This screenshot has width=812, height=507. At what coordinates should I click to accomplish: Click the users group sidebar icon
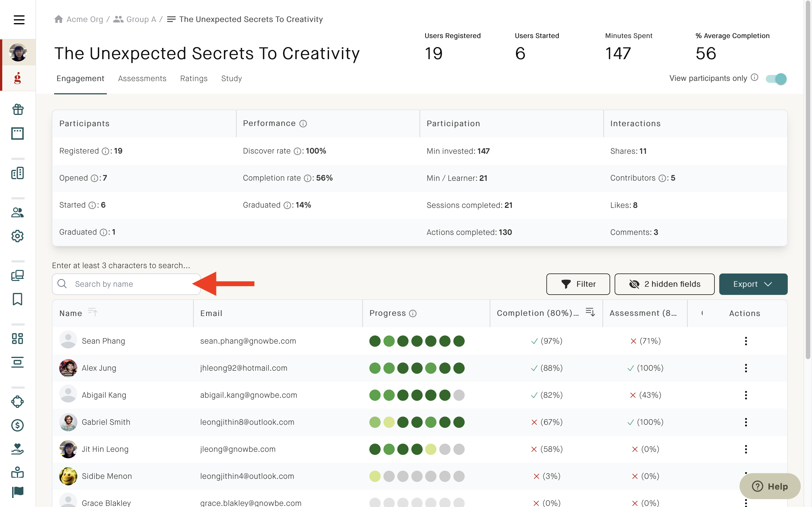(x=17, y=212)
